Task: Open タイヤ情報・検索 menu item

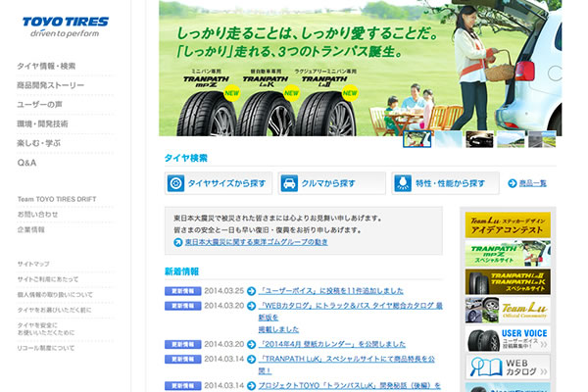Action: pos(46,67)
